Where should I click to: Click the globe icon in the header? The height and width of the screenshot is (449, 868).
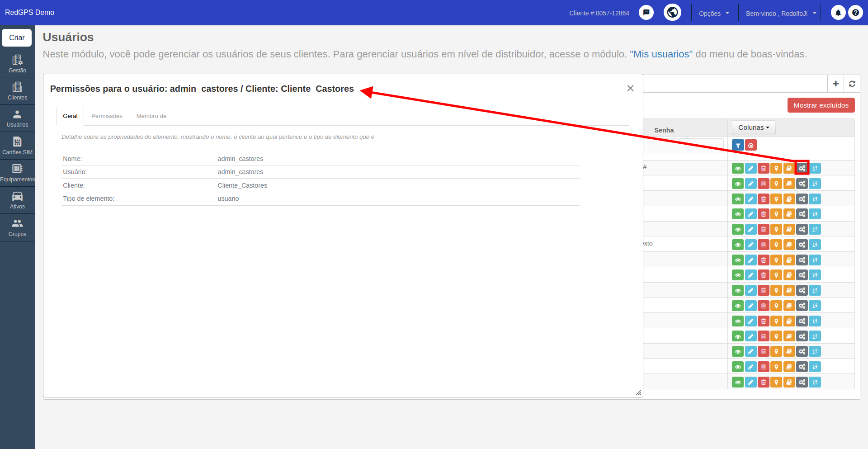(672, 12)
